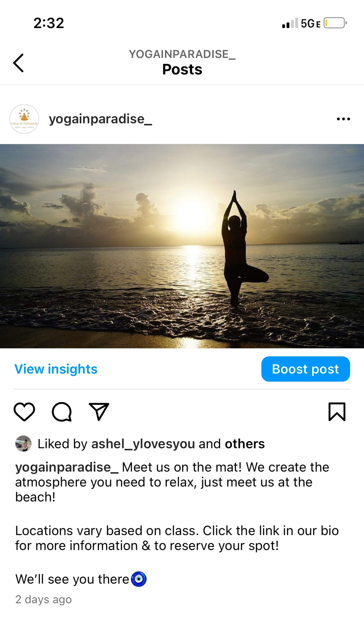This screenshot has width=364, height=620.
Task: Open the three-dot more options menu
Action: pos(343,119)
